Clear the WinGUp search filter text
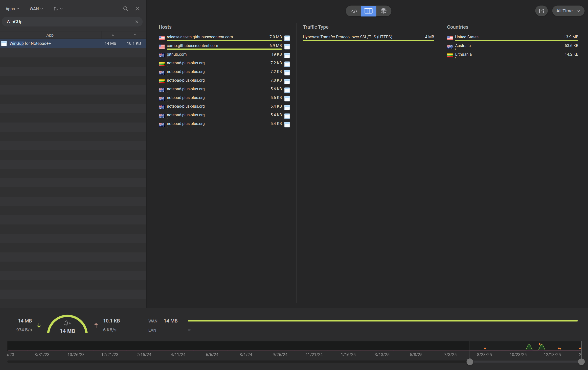 [x=137, y=22]
